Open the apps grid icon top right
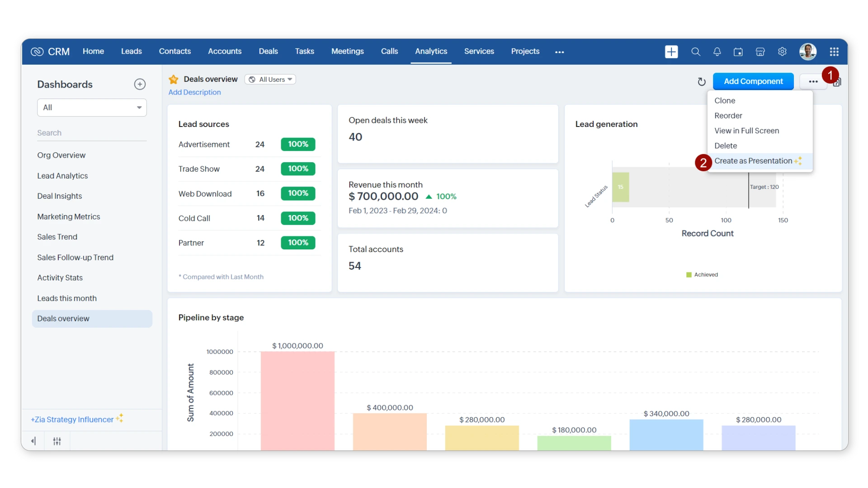The height and width of the screenshot is (488, 868). pyautogui.click(x=834, y=52)
